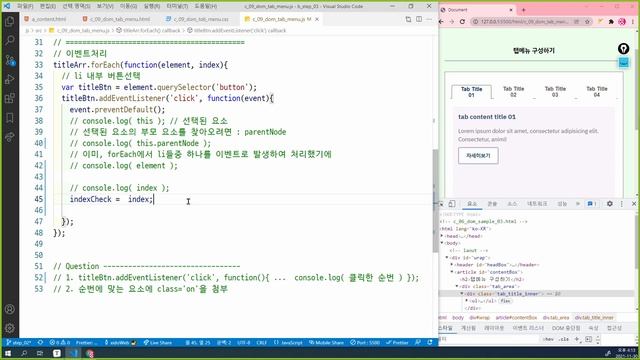The height and width of the screenshot is (360, 640).
Task: Open the notifications bell in the status bar
Action: click(430, 342)
